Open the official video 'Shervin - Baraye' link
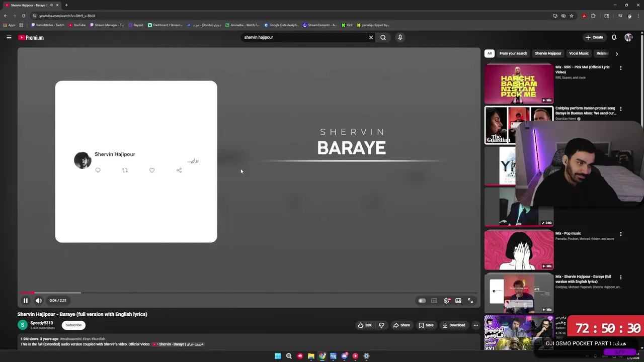Image resolution: width=644 pixels, height=362 pixels. 179,344
